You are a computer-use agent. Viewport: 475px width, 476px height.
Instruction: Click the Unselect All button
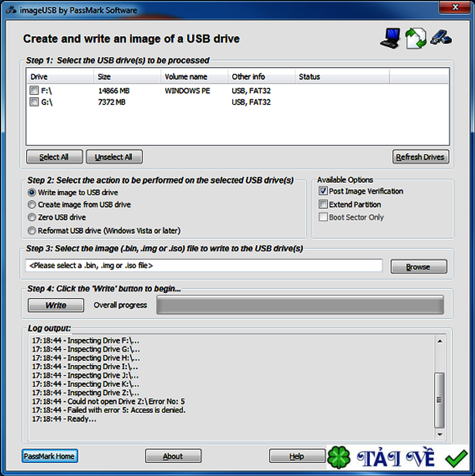[x=114, y=157]
